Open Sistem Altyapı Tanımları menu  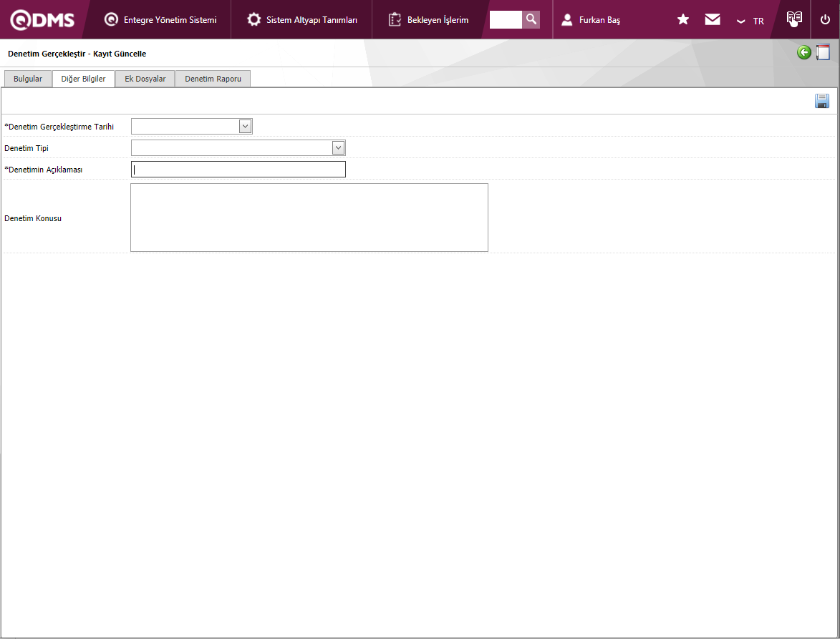[x=302, y=20]
